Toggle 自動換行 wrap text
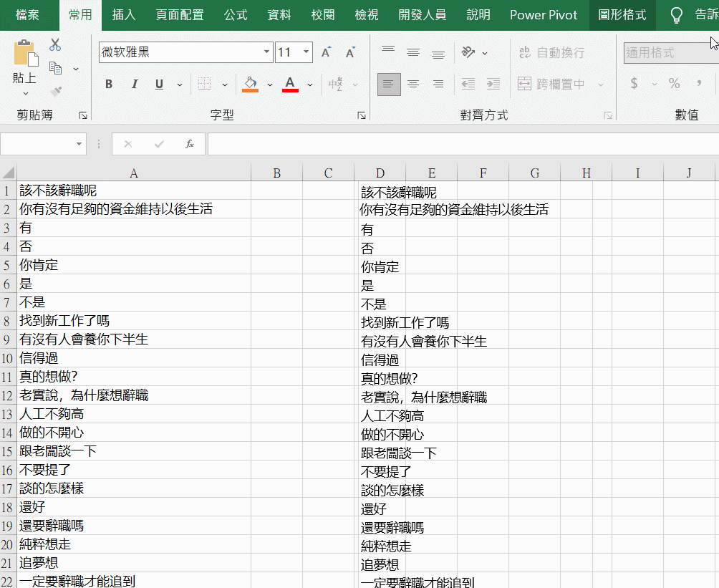719x588 pixels. tap(551, 52)
